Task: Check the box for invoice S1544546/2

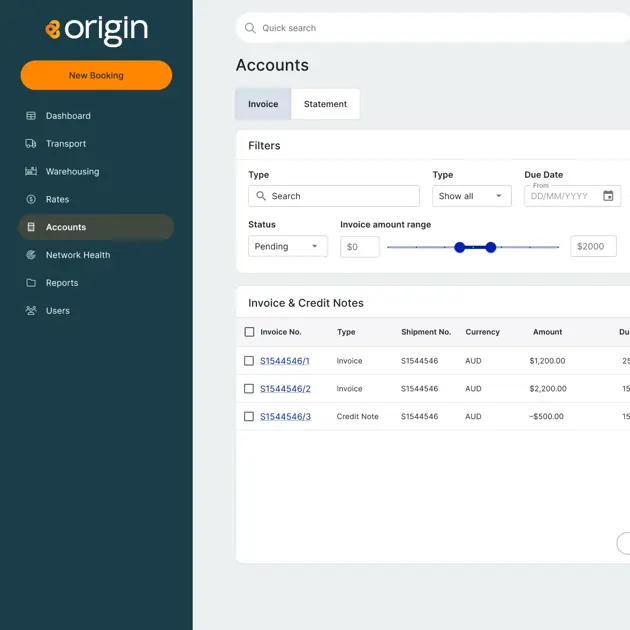Action: 249,389
